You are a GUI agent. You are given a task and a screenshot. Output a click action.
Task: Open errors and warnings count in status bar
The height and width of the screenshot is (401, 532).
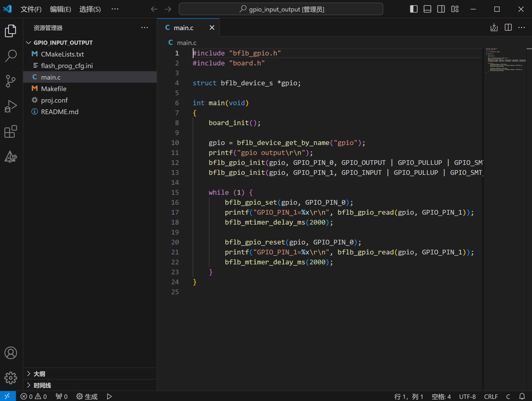pos(34,397)
